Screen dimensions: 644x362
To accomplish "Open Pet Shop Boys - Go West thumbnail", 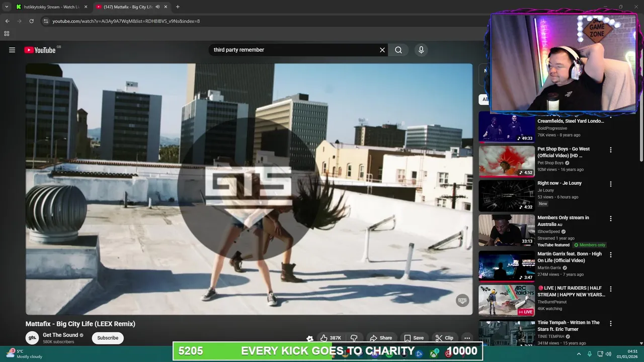I will point(507,161).
